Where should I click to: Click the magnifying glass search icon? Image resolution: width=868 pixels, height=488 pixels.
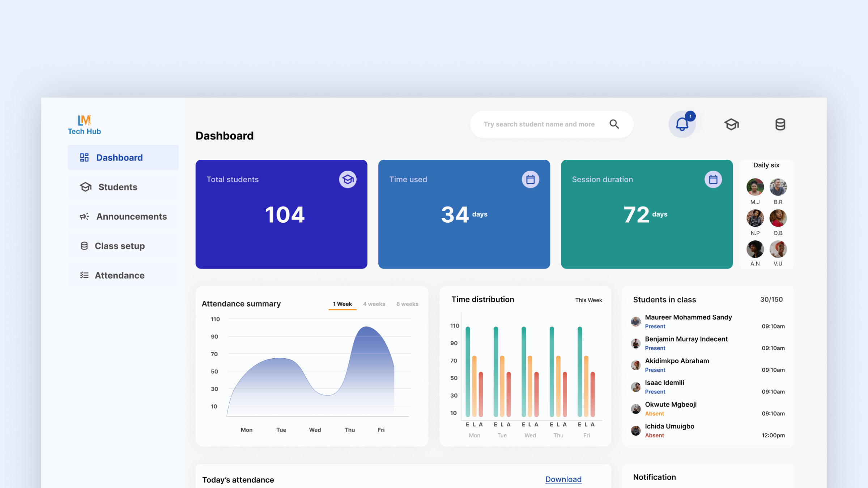click(x=614, y=124)
